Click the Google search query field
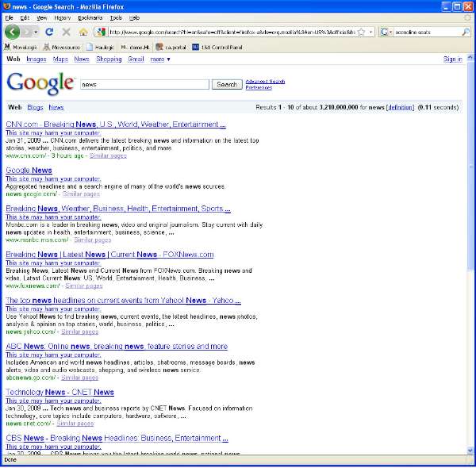The height and width of the screenshot is (468, 476). (x=145, y=84)
